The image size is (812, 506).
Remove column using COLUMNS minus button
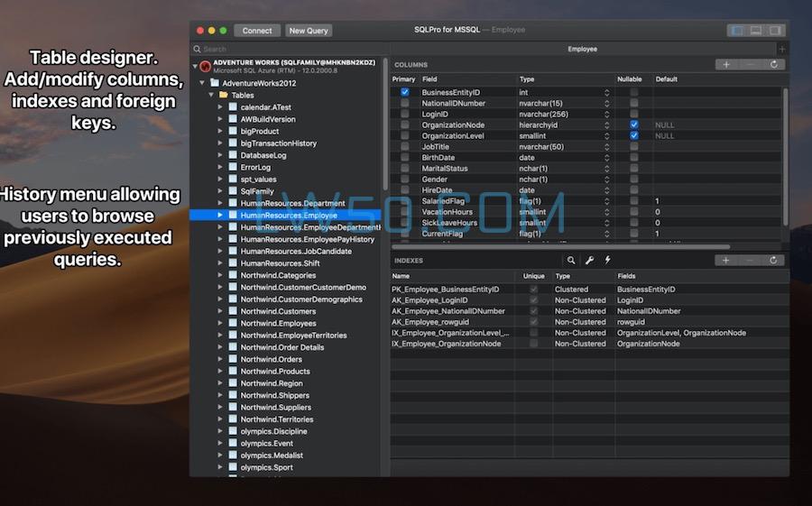click(x=750, y=65)
